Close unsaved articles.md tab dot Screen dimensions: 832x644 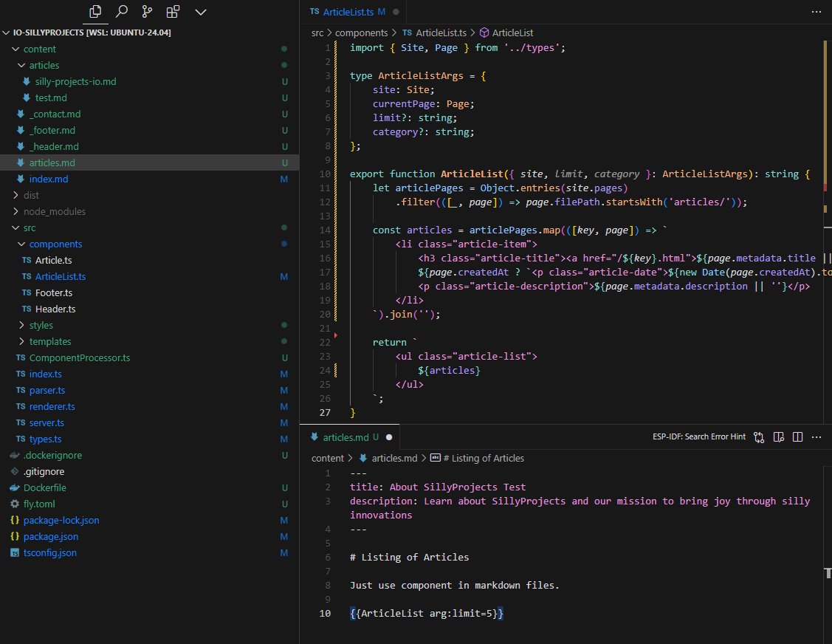(x=389, y=437)
